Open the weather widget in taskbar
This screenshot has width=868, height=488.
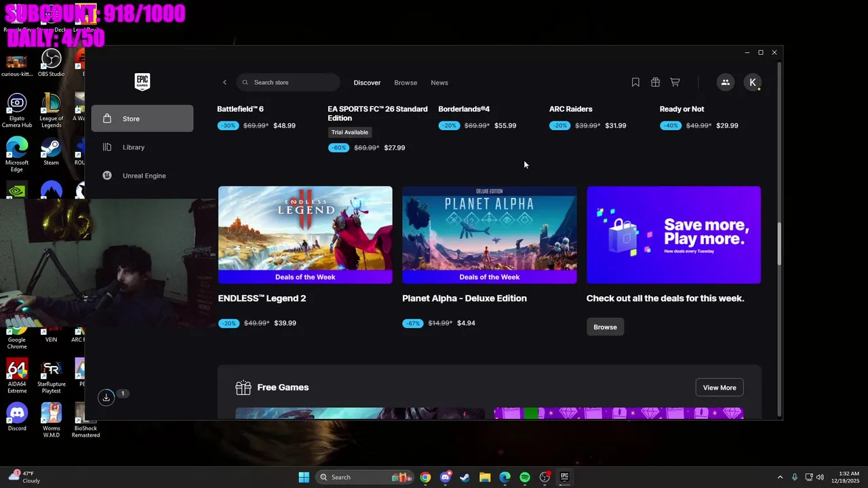click(24, 477)
